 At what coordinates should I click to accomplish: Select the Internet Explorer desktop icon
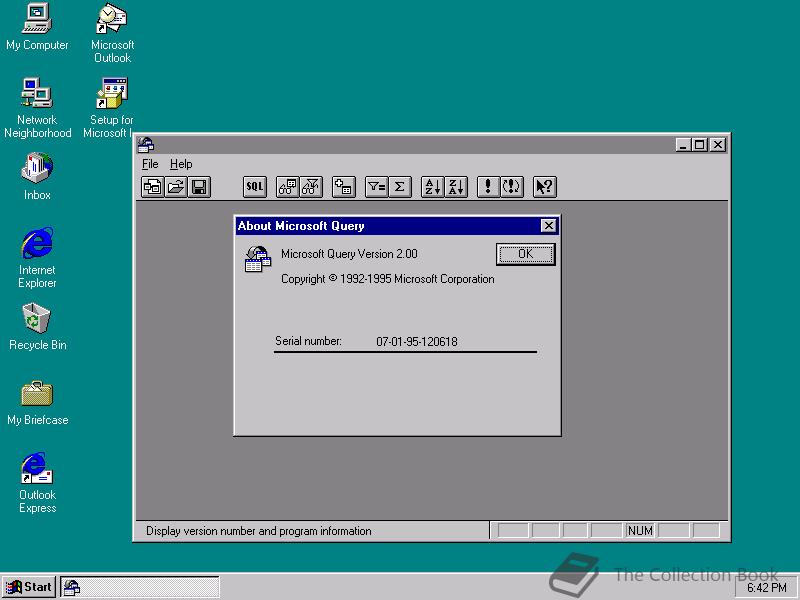[x=37, y=258]
